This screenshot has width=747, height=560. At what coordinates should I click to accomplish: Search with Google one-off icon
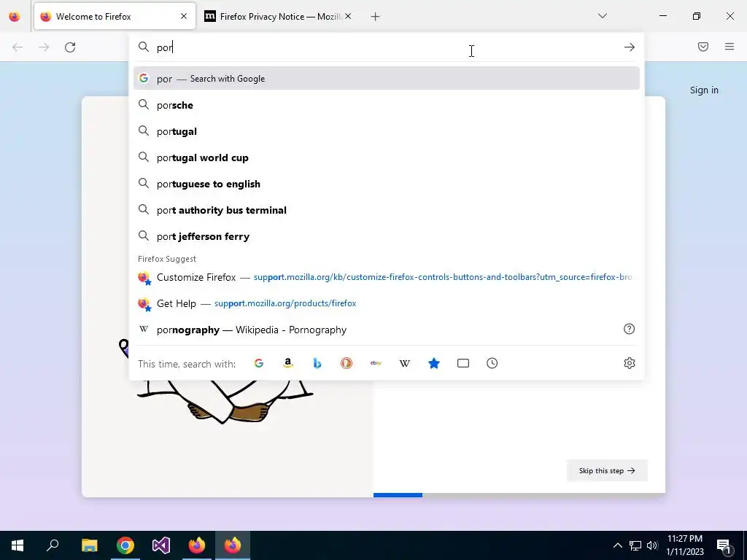[259, 363]
